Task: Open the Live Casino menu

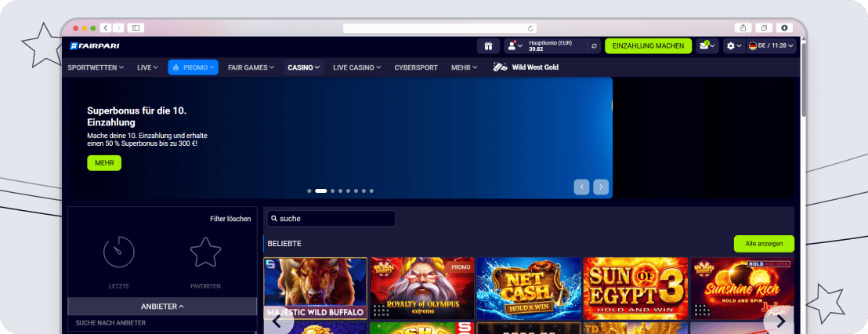Action: [x=356, y=67]
